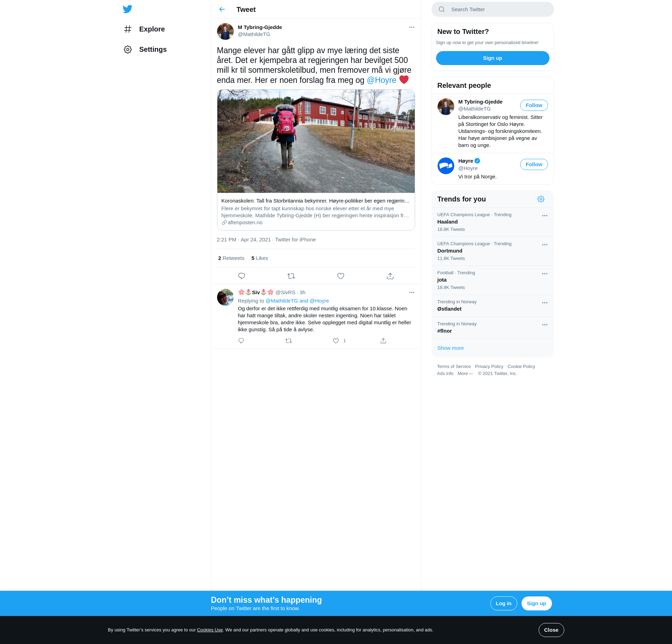Follow Høyre

[x=534, y=164]
